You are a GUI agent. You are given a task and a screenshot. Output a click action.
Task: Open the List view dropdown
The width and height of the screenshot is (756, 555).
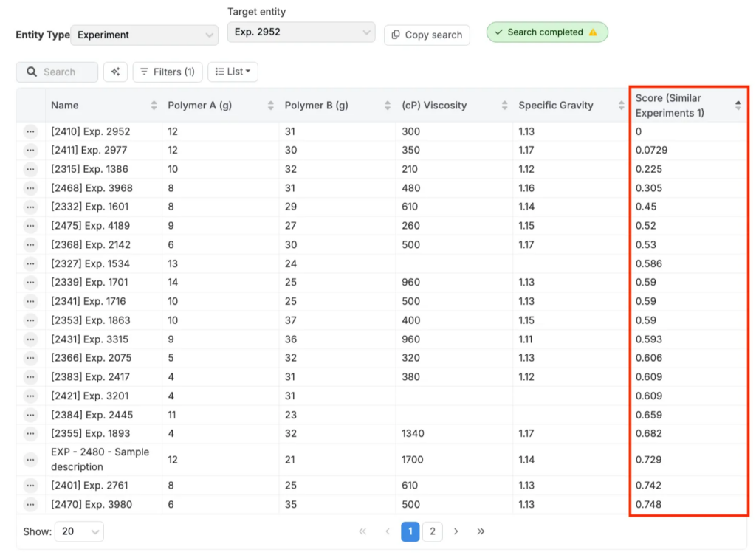pos(233,72)
